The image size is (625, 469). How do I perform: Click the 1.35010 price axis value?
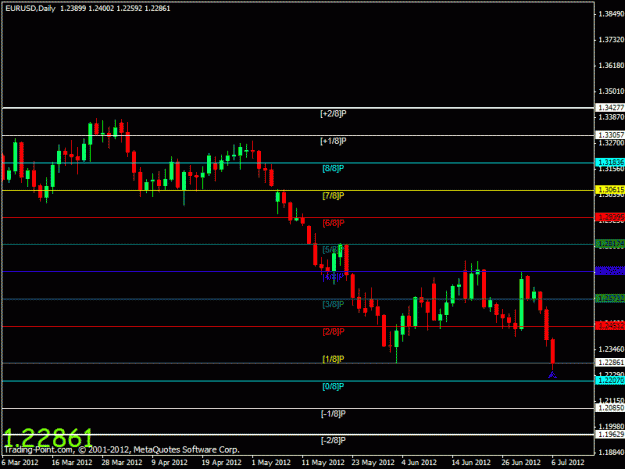[611, 91]
